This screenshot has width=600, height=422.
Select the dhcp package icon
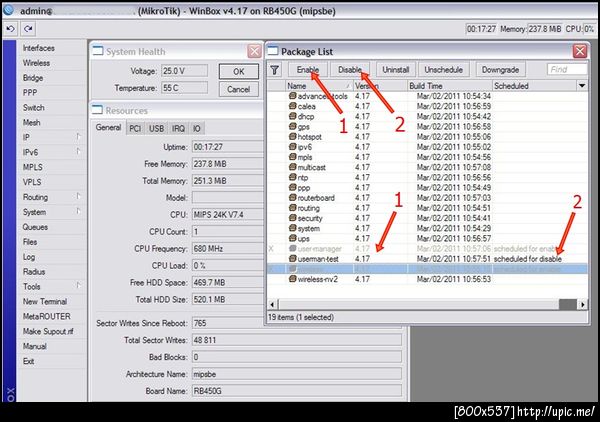[x=292, y=116]
